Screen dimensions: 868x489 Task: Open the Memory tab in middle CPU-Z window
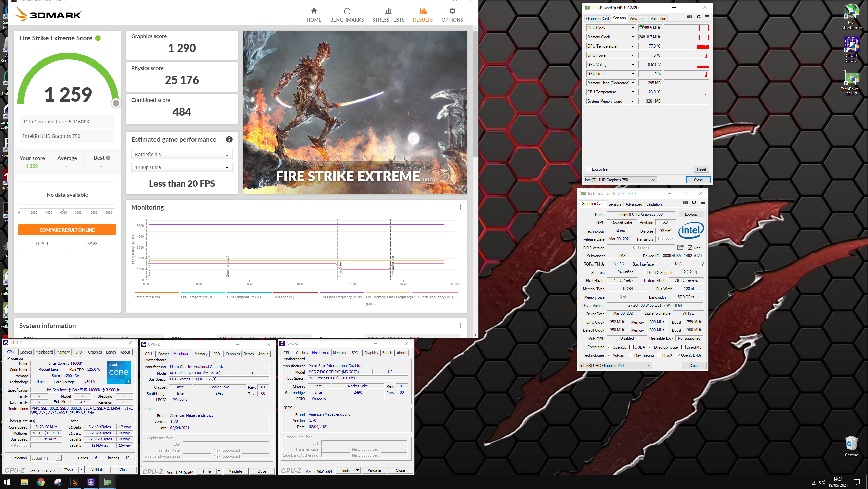click(201, 354)
